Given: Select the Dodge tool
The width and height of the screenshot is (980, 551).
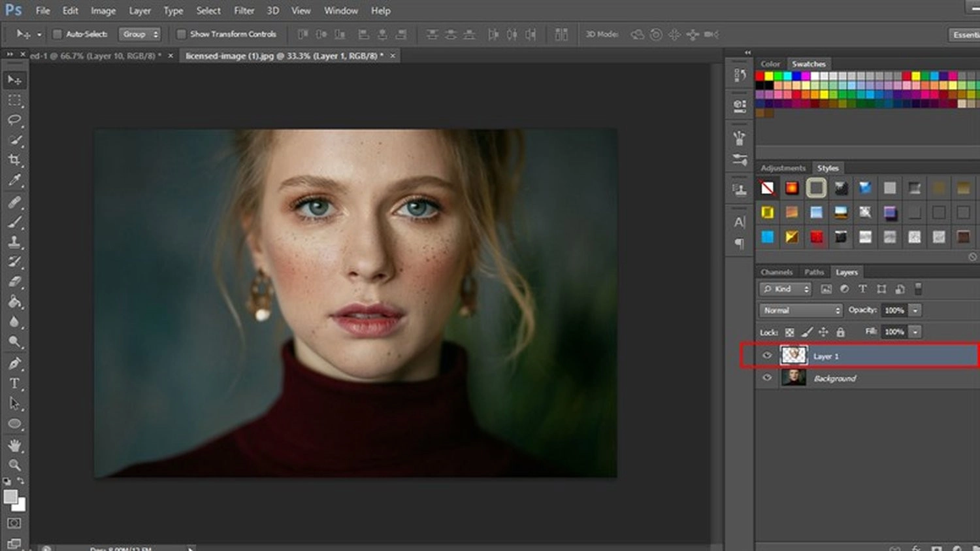Looking at the screenshot, I should click(x=14, y=341).
